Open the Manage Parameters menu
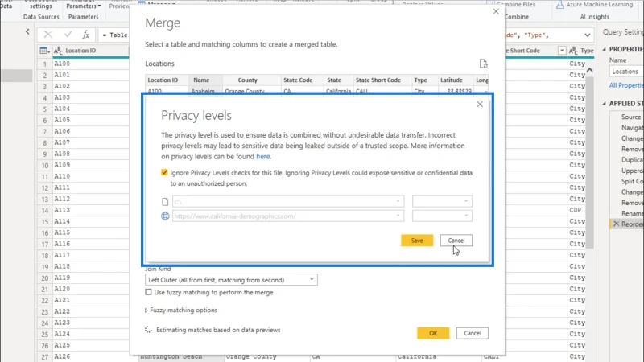 point(84,6)
